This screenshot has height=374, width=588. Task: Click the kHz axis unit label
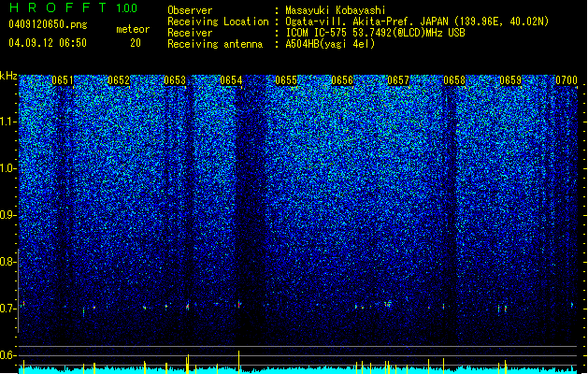tap(8, 76)
